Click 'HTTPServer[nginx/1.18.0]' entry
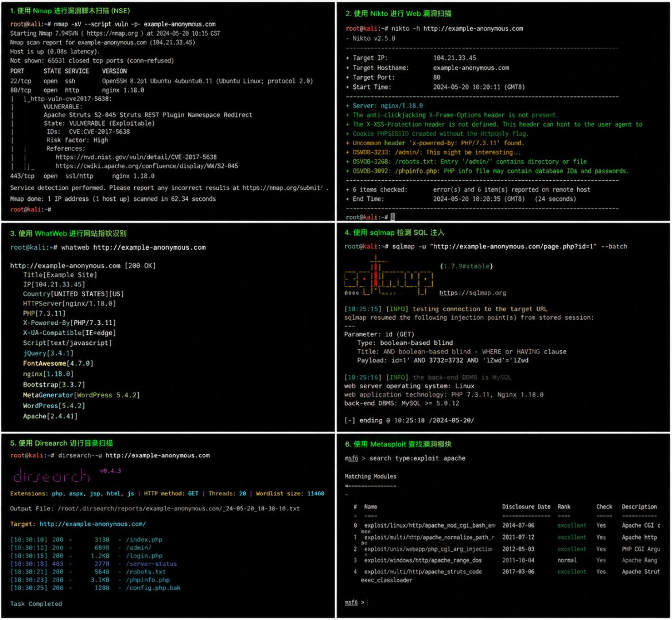 click(x=69, y=304)
